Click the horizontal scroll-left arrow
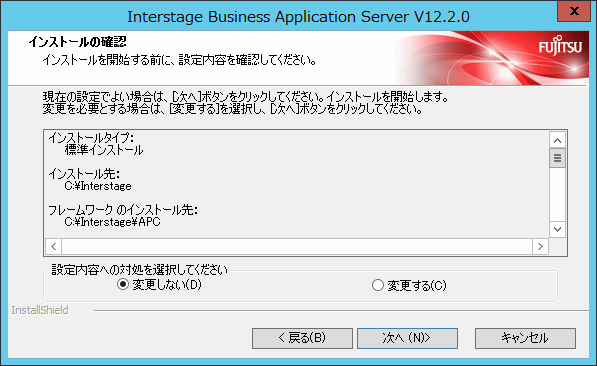597x366 pixels. pyautogui.click(x=54, y=246)
